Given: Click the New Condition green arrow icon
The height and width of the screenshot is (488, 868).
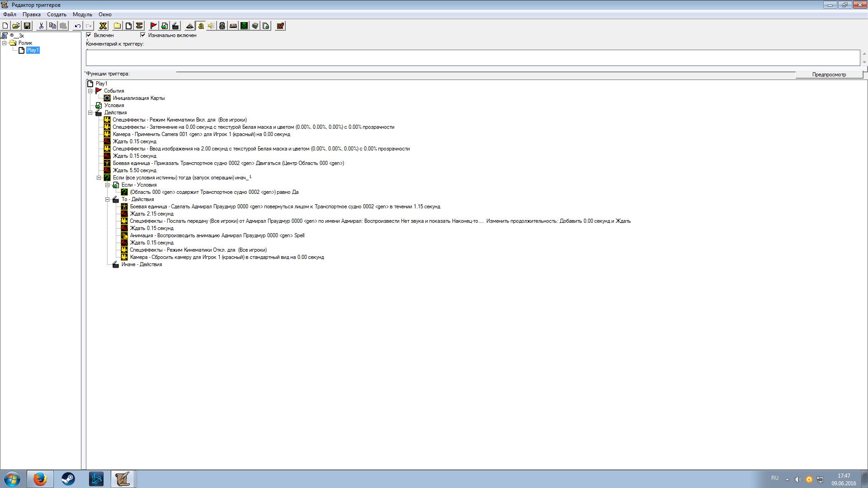Looking at the screenshot, I should [x=165, y=26].
